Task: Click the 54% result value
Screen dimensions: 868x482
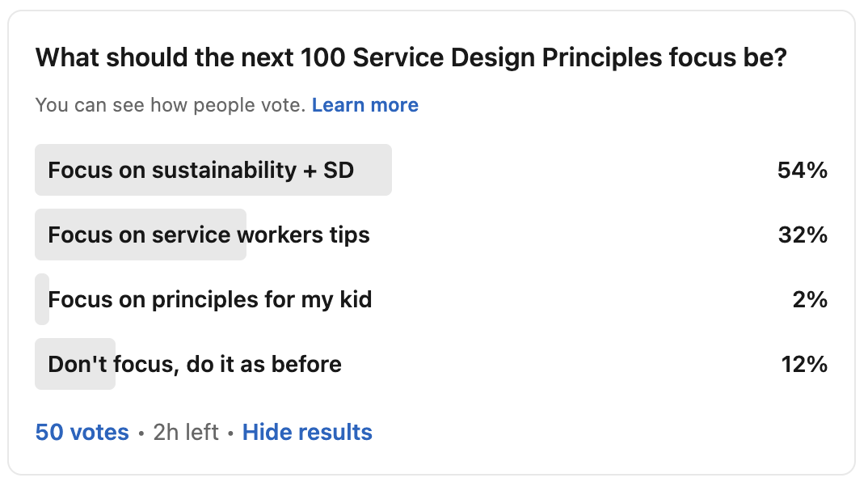Action: [x=802, y=170]
